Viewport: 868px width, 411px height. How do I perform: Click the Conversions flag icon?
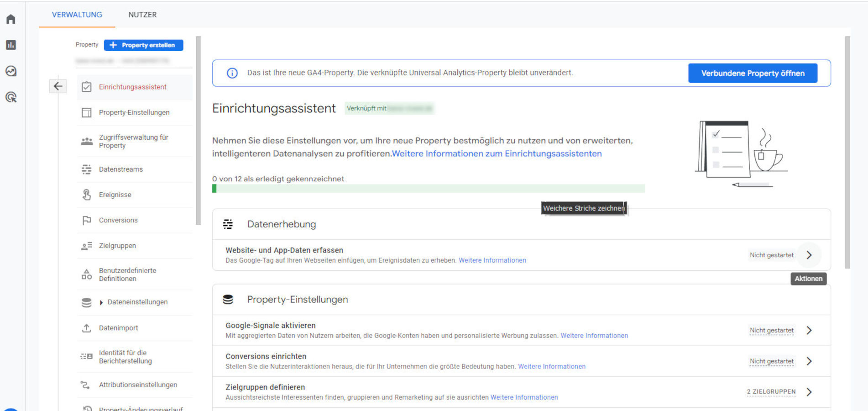click(86, 221)
